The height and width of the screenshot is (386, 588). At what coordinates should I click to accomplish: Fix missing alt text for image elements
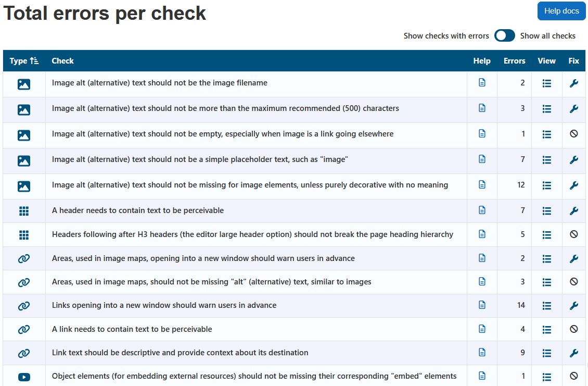(574, 185)
